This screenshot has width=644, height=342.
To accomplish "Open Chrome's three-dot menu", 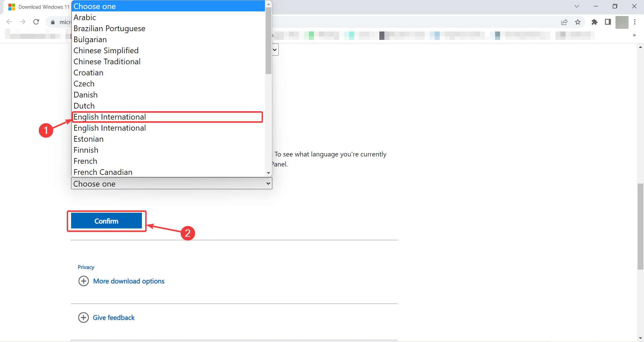I will coord(635,22).
